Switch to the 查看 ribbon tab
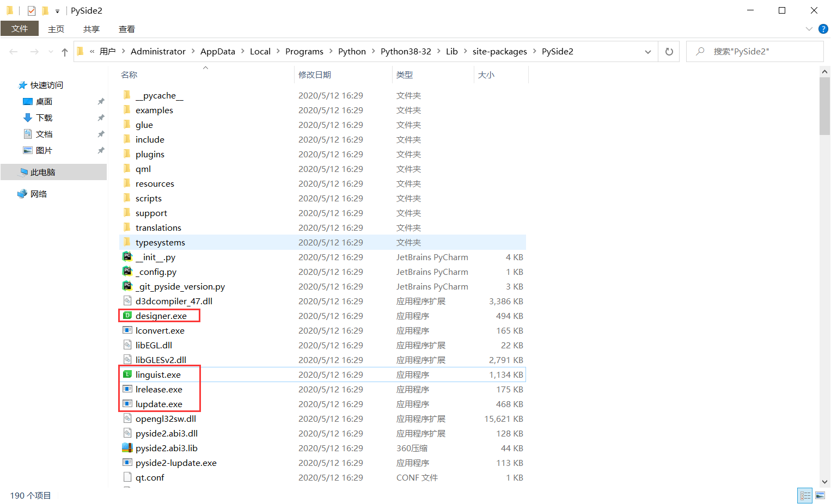Viewport: 831px width, 504px height. click(x=126, y=29)
